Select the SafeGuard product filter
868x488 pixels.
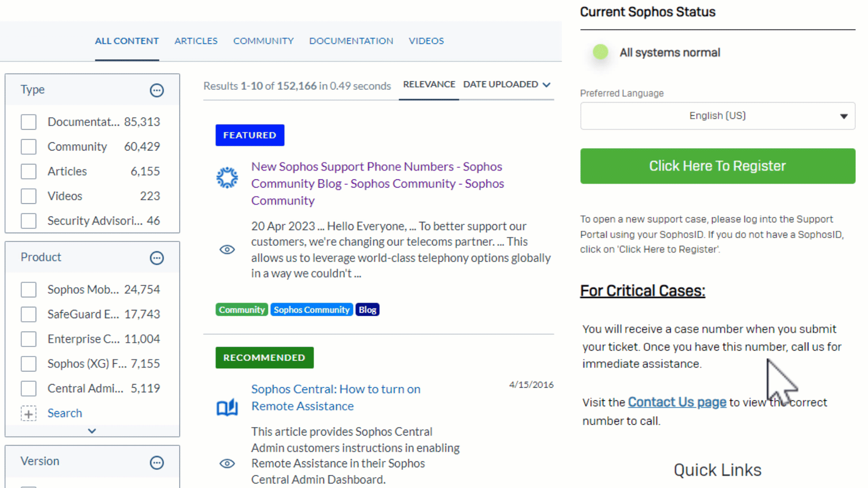click(28, 314)
